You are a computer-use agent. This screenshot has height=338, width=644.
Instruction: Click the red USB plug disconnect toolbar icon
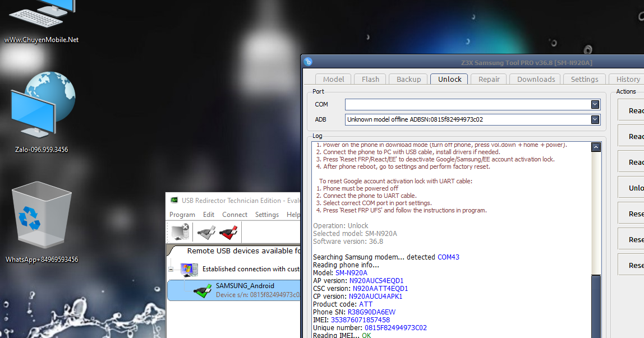[228, 232]
